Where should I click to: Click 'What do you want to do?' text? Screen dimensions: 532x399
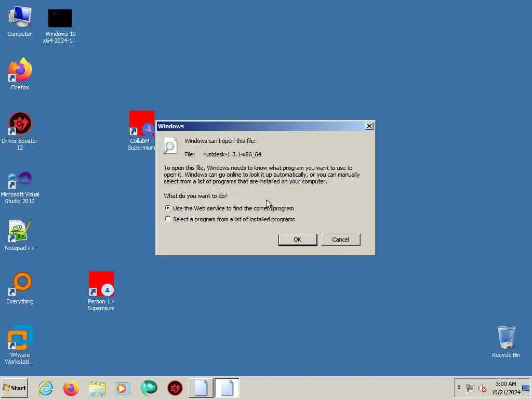click(195, 196)
